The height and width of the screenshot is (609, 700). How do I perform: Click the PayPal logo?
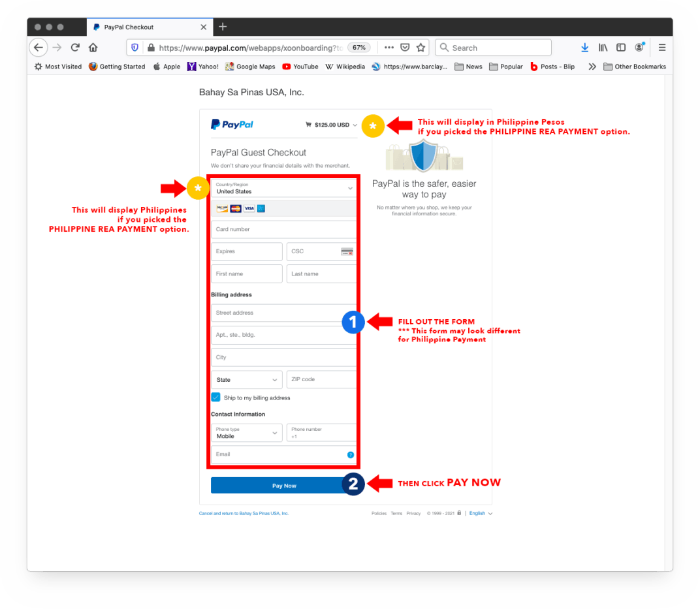(232, 125)
